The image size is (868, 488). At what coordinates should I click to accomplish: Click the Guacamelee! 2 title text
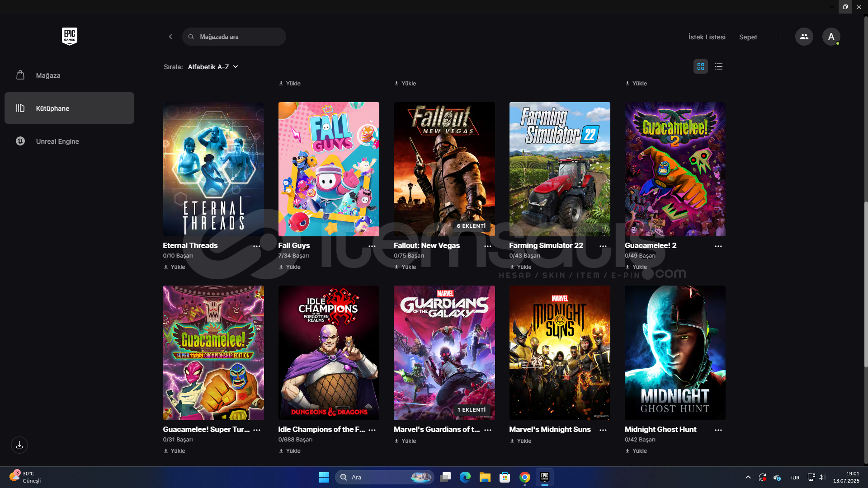tap(651, 246)
